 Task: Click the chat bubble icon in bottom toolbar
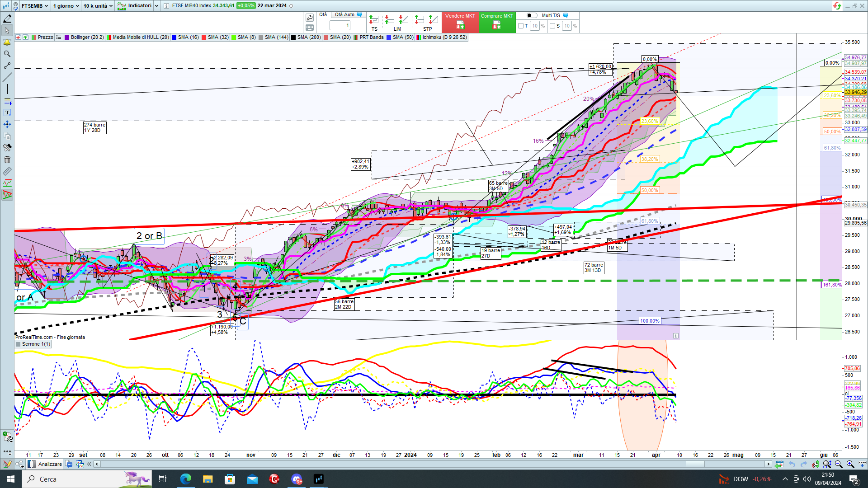click(x=69, y=464)
